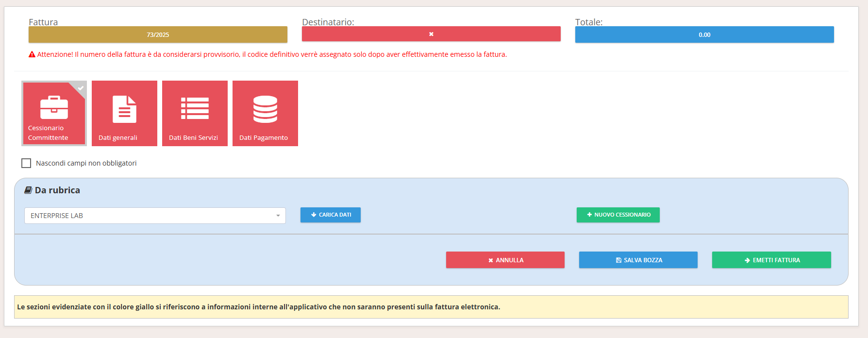This screenshot has height=338, width=868.
Task: Click the blue Totale bar showing 0.00
Action: [x=704, y=34]
